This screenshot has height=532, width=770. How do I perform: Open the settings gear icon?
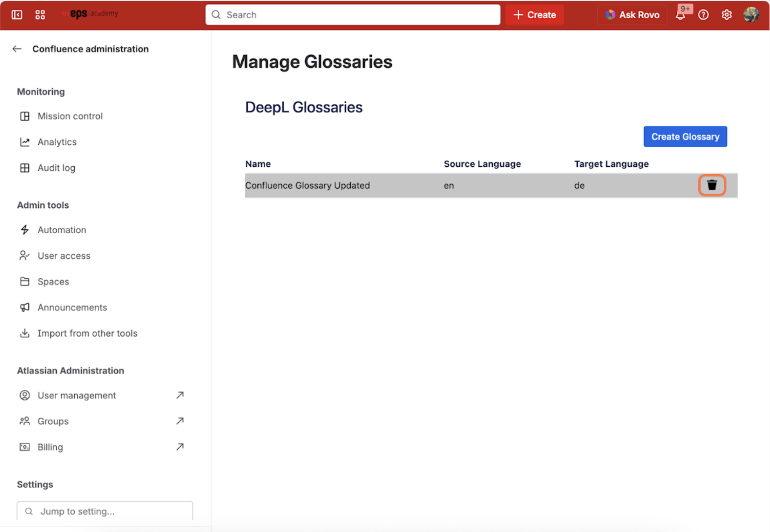tap(727, 15)
